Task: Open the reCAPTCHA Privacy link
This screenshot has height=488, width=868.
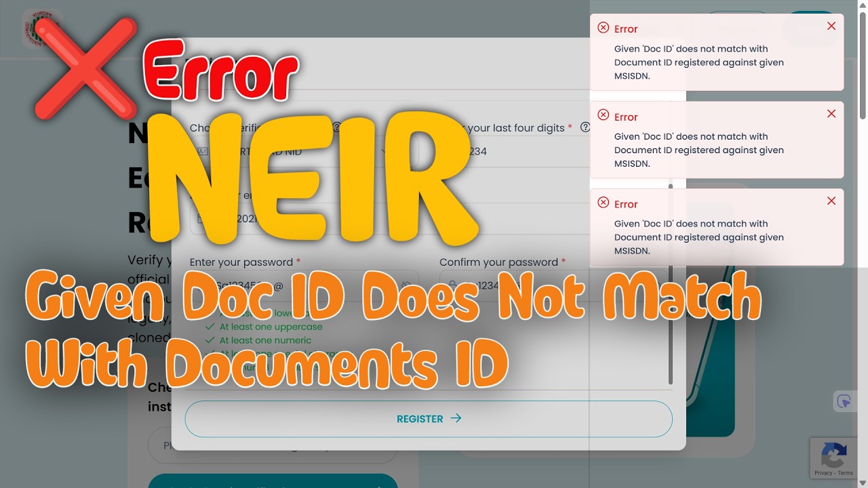Action: 823,473
